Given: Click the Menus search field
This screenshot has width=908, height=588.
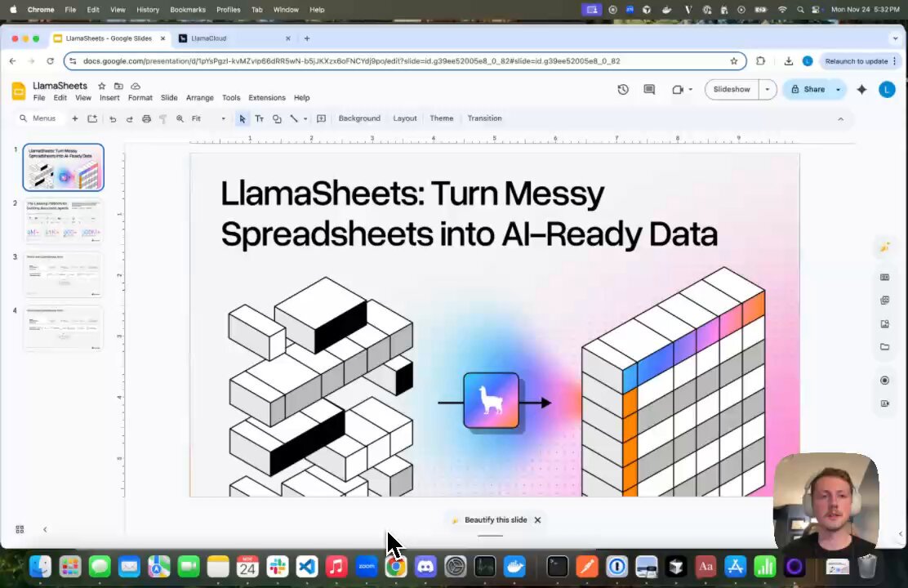Looking at the screenshot, I should 39,118.
